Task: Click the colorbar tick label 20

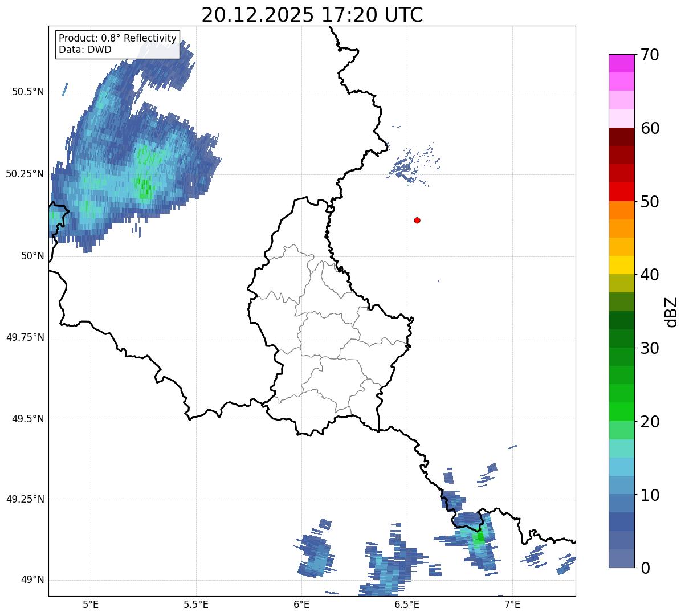Action: (650, 422)
